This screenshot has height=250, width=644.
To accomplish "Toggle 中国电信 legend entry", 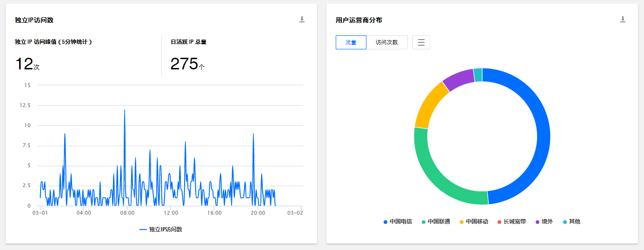I will click(398, 222).
